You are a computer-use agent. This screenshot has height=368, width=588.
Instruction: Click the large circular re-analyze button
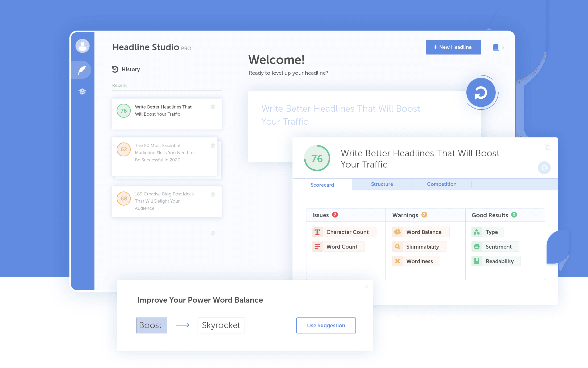click(481, 93)
